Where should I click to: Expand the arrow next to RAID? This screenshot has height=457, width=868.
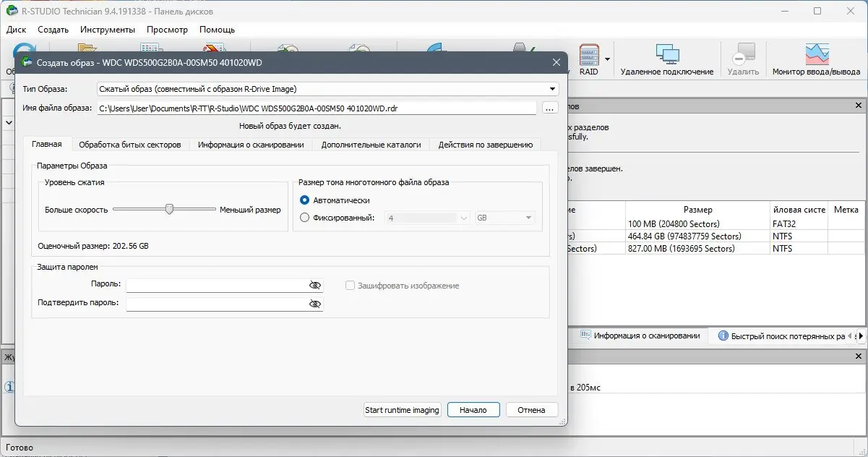608,58
